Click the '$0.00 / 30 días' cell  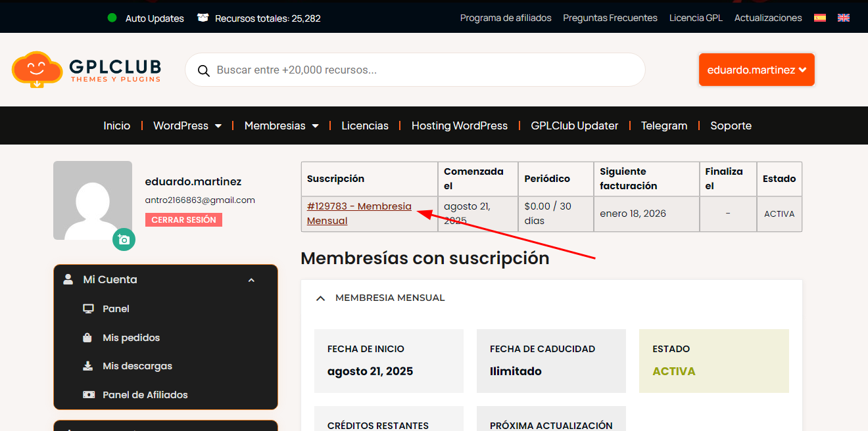(x=556, y=214)
